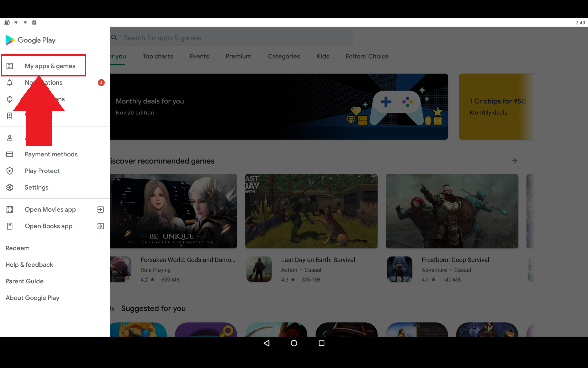Click the Account person icon
588x368 pixels.
[9, 138]
